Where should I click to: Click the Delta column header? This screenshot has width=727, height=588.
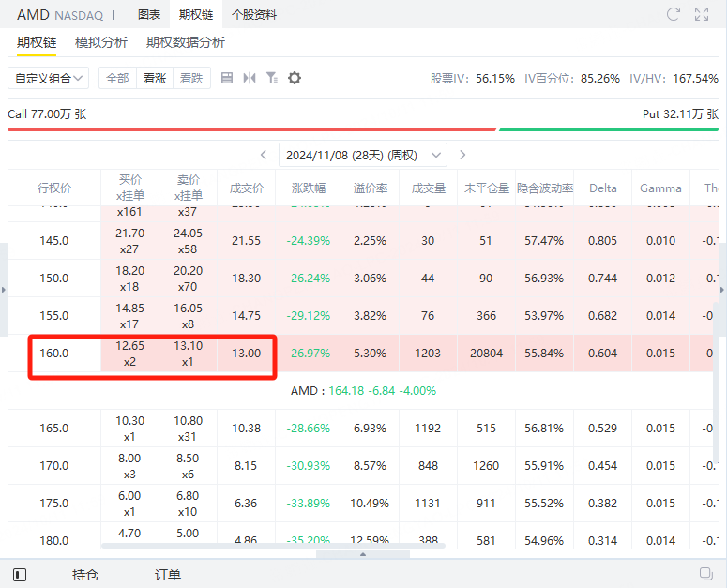pyautogui.click(x=603, y=188)
